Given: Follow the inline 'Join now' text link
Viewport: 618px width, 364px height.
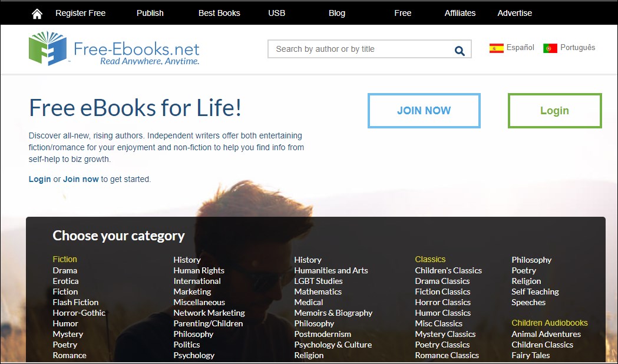Looking at the screenshot, I should [x=81, y=179].
